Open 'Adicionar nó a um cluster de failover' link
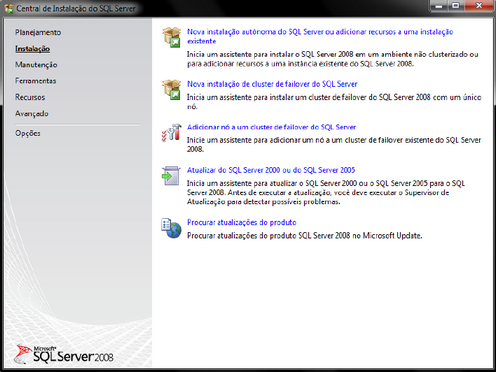The width and height of the screenshot is (496, 372). click(x=271, y=127)
